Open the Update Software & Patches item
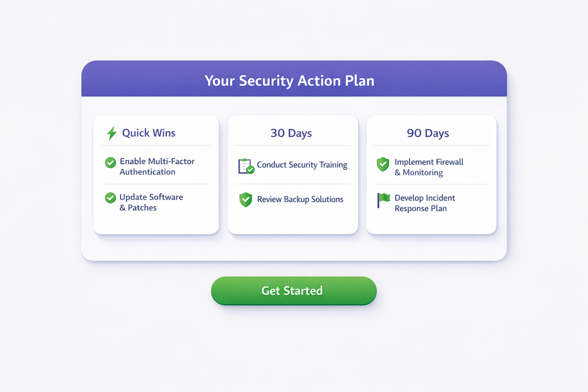This screenshot has width=588, height=392. (151, 202)
